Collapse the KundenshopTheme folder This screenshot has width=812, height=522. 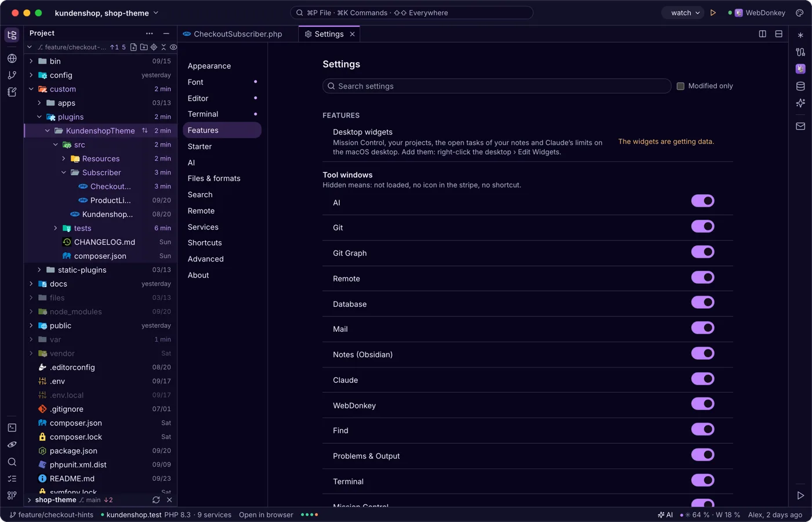click(x=48, y=130)
